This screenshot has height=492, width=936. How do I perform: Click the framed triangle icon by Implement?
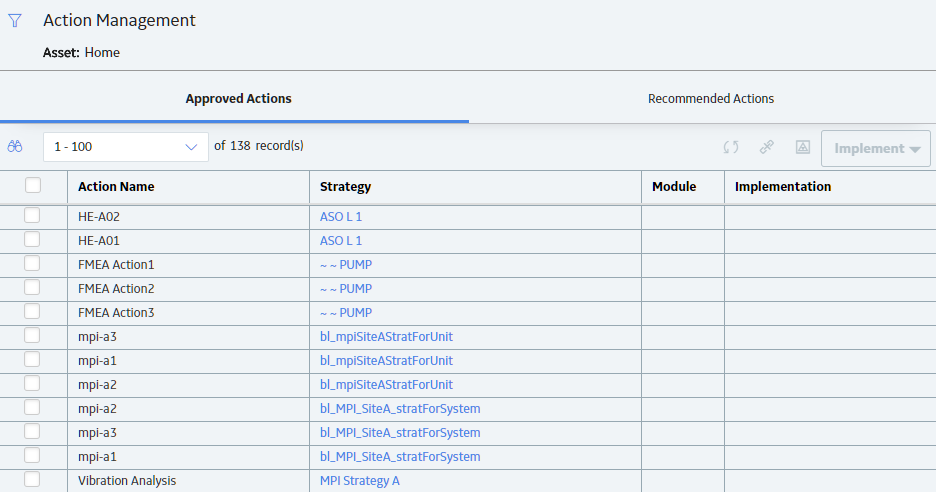coord(803,147)
